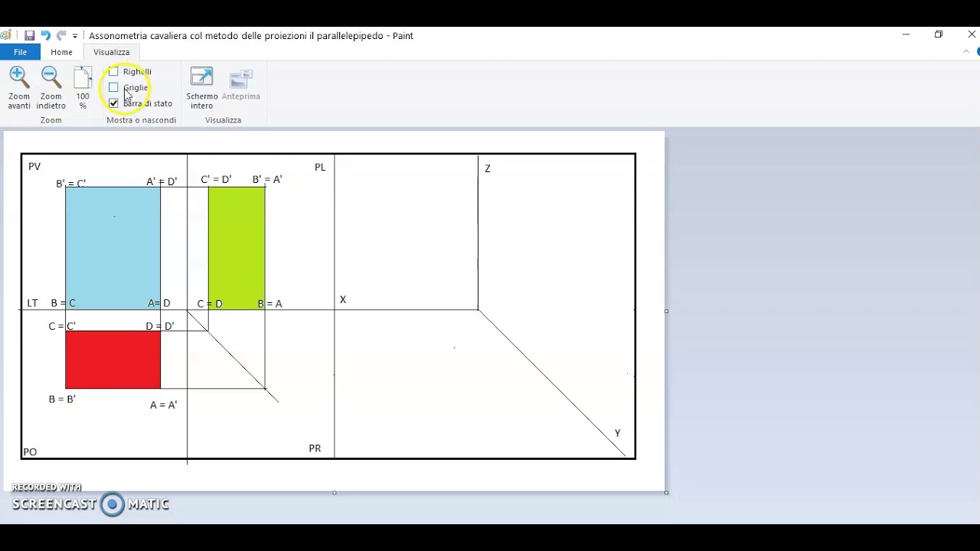Viewport: 980px width, 551px height.
Task: Redo the action in the title bar
Action: click(x=61, y=35)
